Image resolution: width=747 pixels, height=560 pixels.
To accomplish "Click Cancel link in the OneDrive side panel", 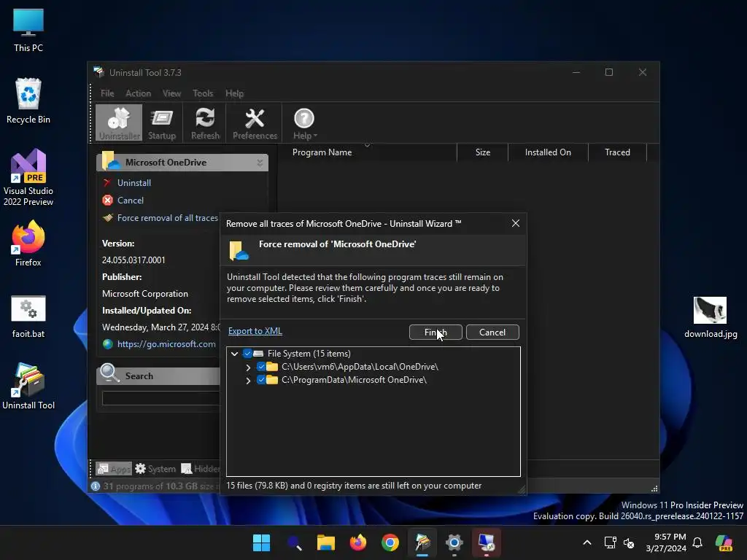I will [130, 201].
